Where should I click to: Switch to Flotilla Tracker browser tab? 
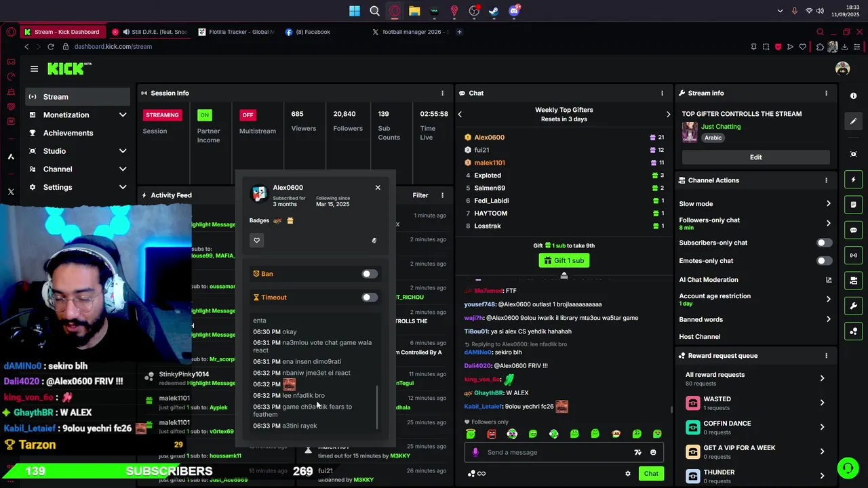tap(236, 32)
